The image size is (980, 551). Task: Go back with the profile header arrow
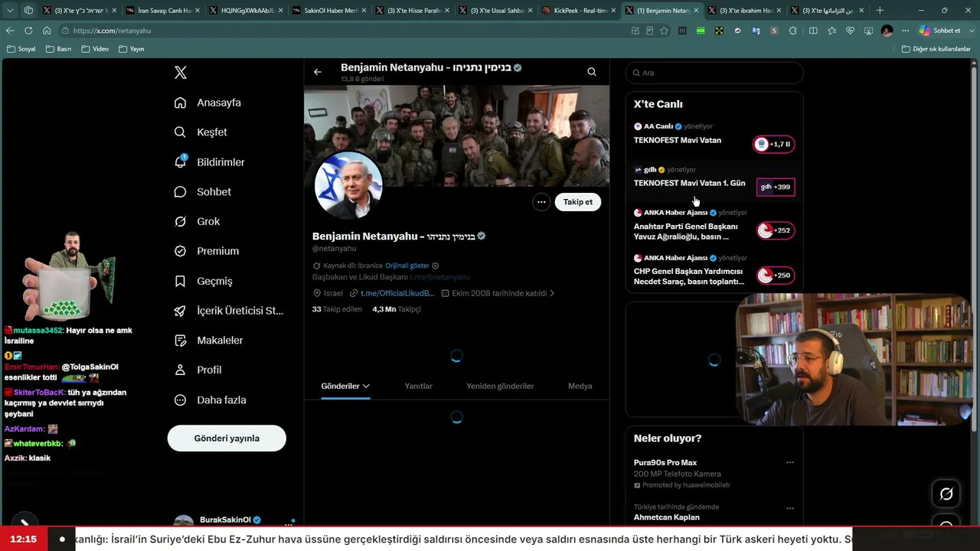click(318, 72)
